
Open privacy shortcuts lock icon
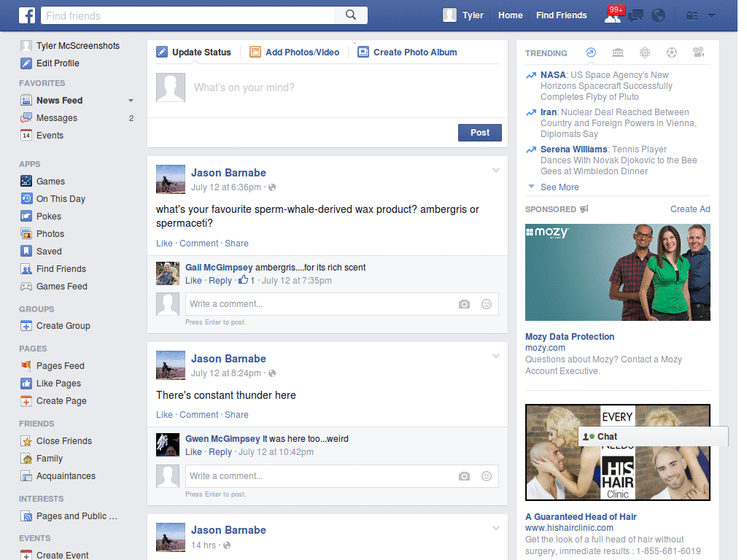(692, 16)
